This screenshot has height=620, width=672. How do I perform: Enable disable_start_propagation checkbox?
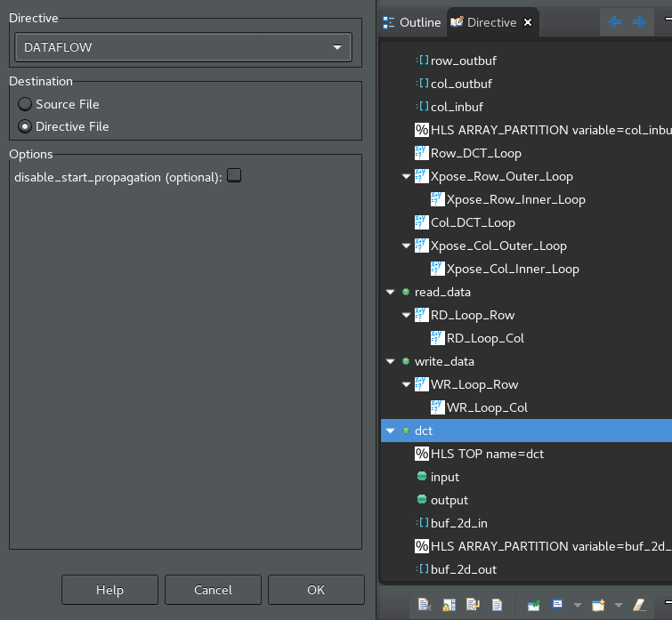pyautogui.click(x=234, y=176)
